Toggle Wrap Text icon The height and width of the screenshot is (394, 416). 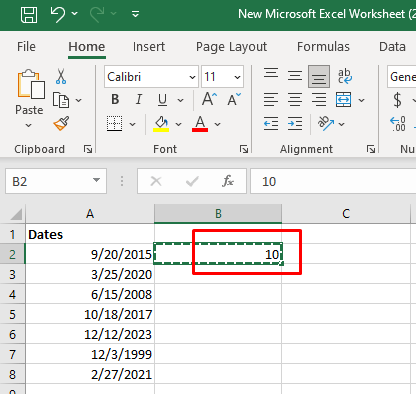[345, 76]
